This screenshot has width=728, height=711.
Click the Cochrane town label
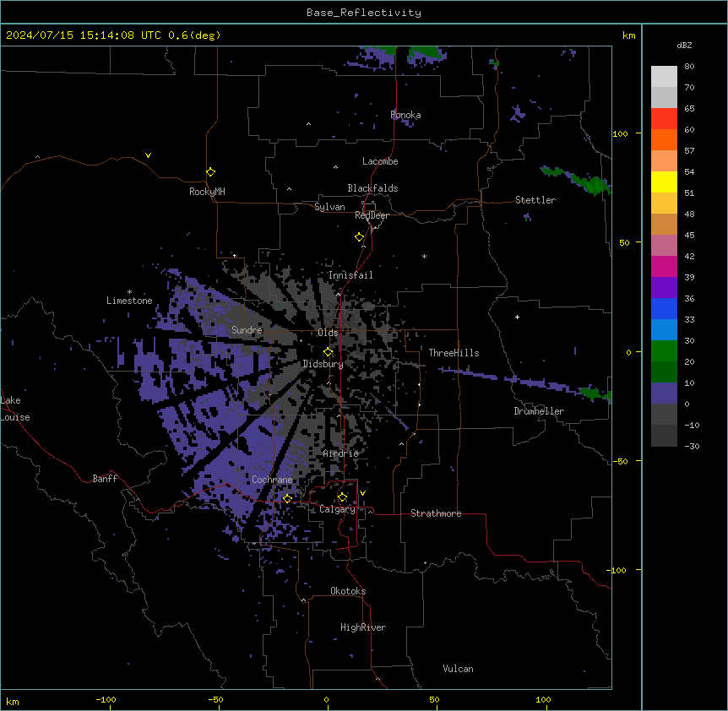tap(272, 480)
